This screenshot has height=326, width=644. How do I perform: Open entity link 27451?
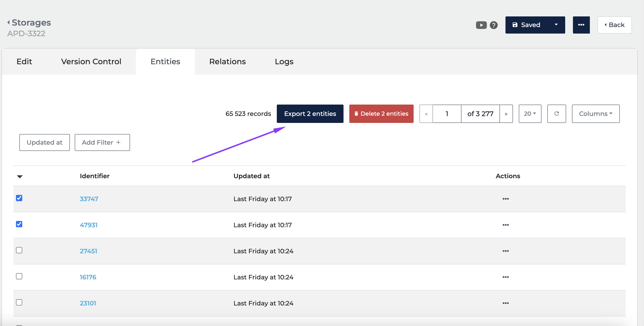[88, 251]
